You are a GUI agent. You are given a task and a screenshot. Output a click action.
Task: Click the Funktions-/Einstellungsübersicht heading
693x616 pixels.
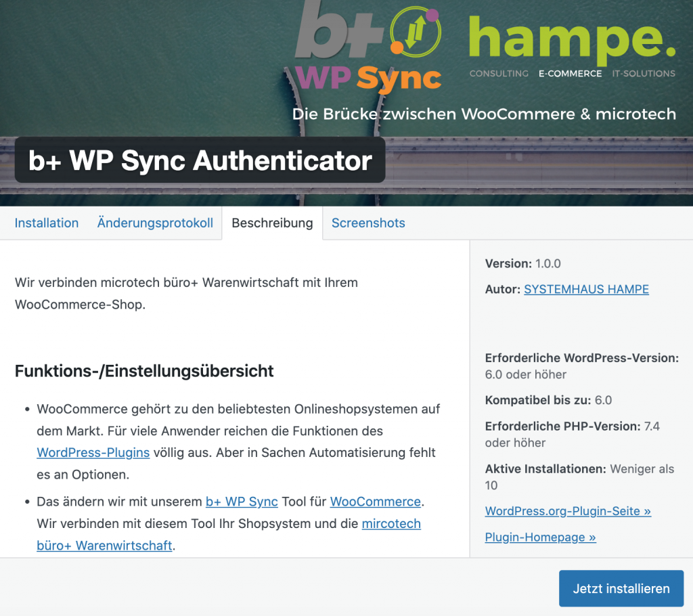click(x=144, y=371)
